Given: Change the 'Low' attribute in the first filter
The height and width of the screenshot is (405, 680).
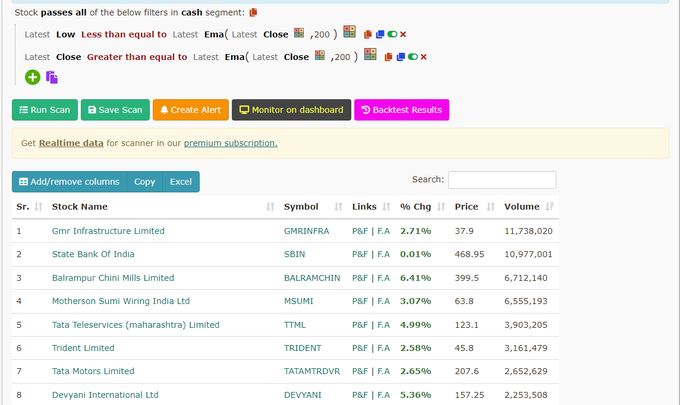Looking at the screenshot, I should (x=65, y=34).
